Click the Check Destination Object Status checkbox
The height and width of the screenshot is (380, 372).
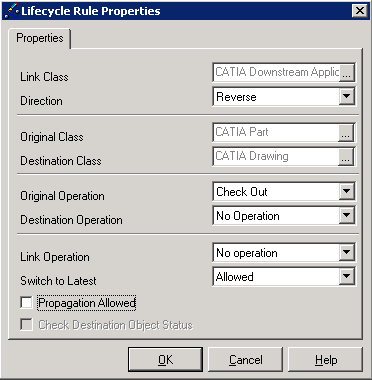tap(26, 325)
